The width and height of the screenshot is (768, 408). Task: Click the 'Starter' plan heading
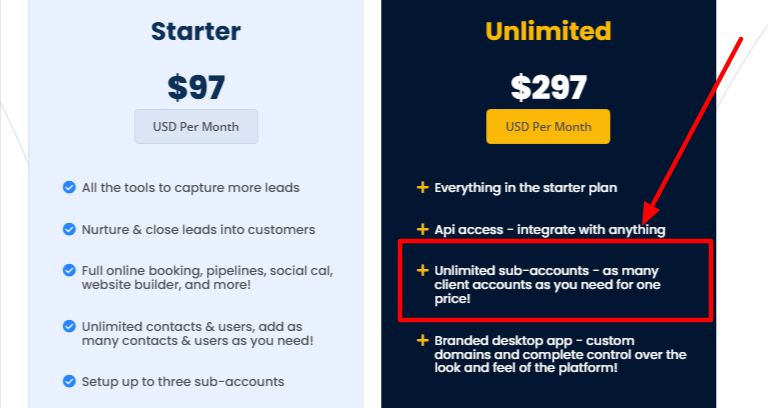pos(196,32)
